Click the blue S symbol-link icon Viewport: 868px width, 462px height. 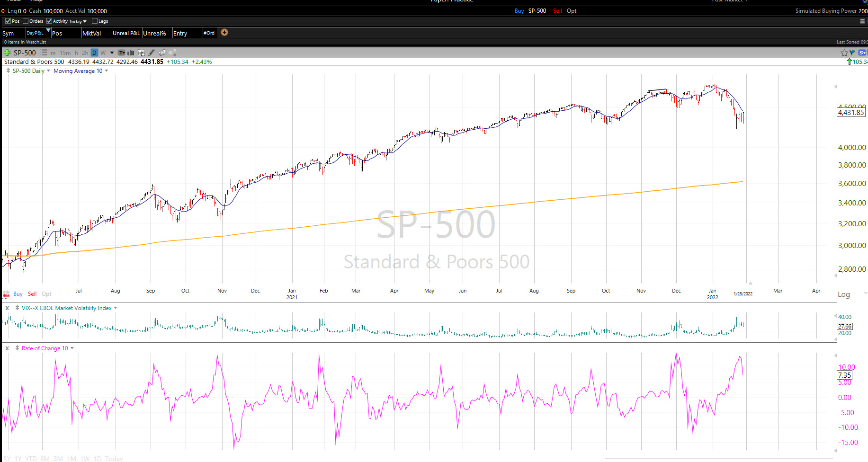click(x=862, y=53)
